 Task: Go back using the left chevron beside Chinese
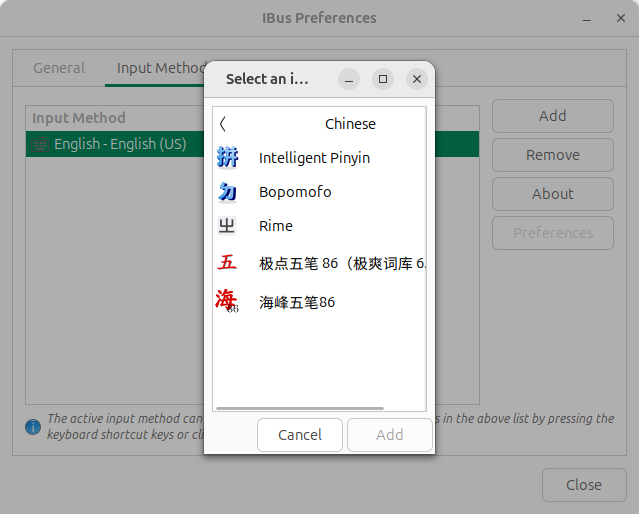pos(223,124)
